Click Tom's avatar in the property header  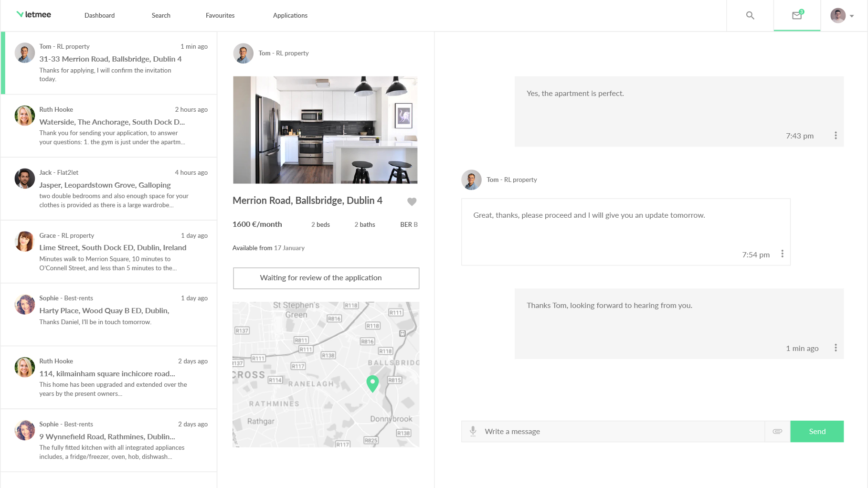pos(243,53)
